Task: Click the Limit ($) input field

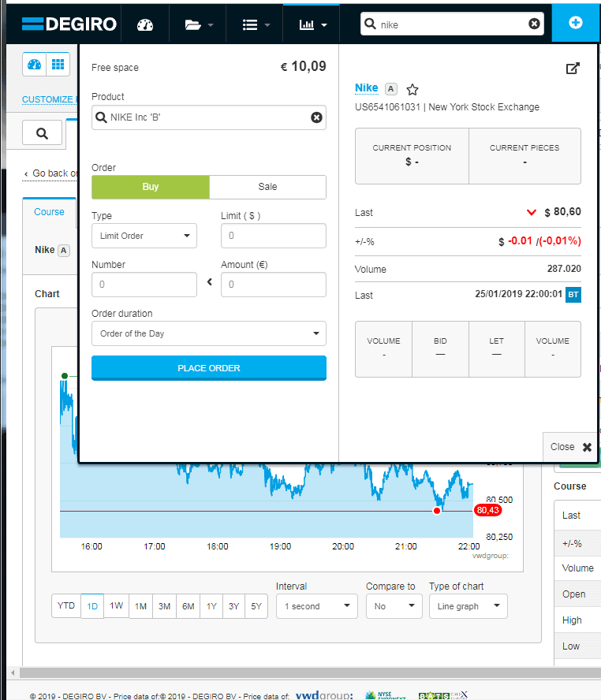Action: (x=273, y=236)
